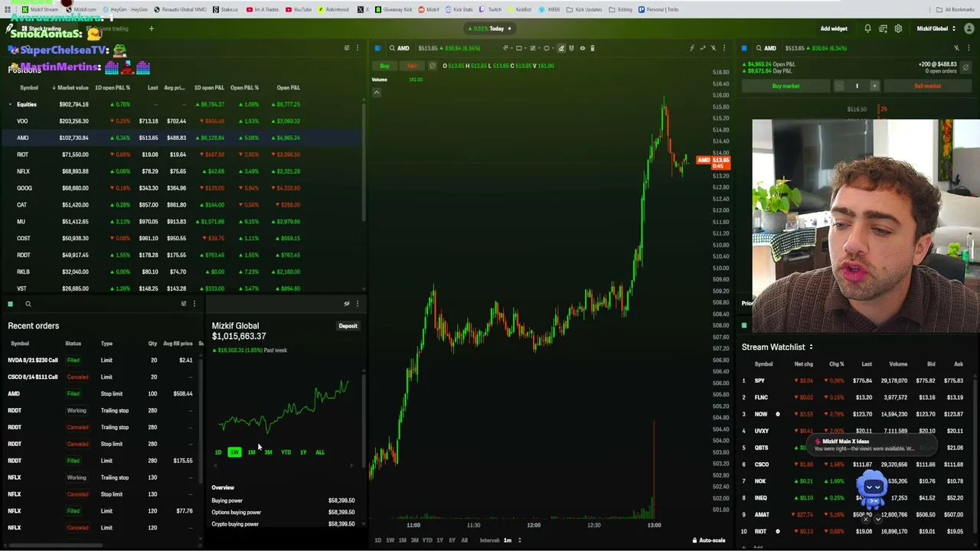Select the 1Y range on portfolio graph
The height and width of the screenshot is (551, 980).
tap(303, 452)
